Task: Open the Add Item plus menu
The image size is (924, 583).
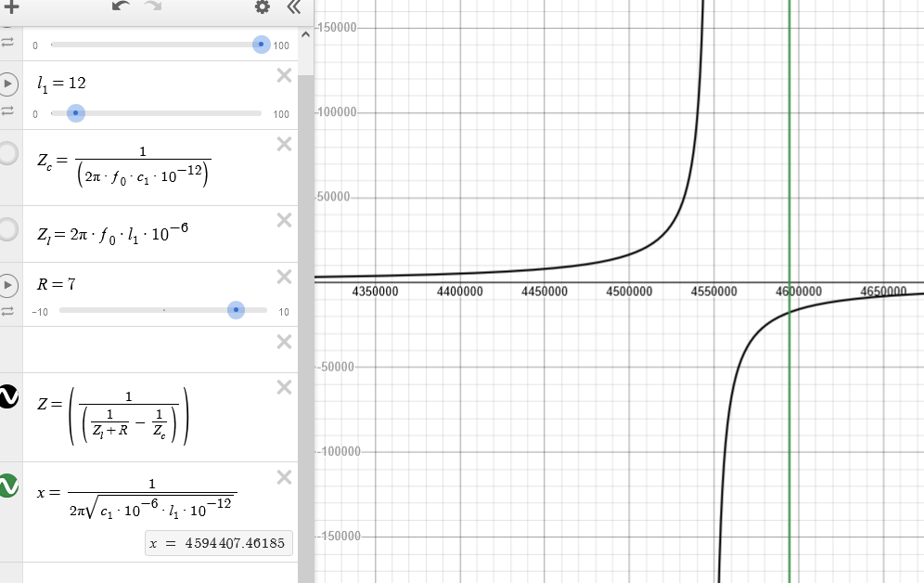Action: [x=11, y=7]
